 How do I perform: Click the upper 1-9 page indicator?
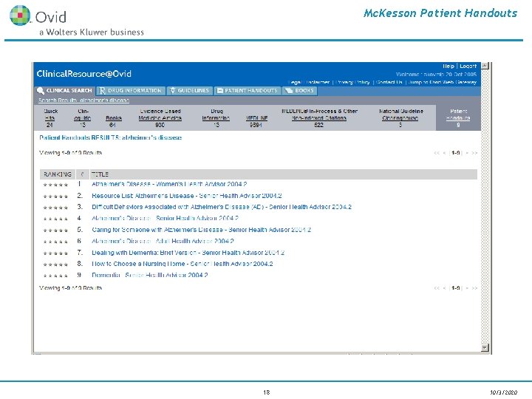click(x=456, y=153)
